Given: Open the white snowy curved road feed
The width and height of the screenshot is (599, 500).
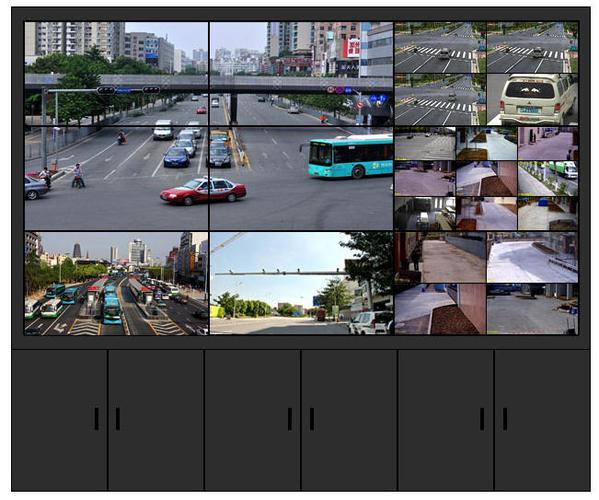Looking at the screenshot, I should point(532,257).
